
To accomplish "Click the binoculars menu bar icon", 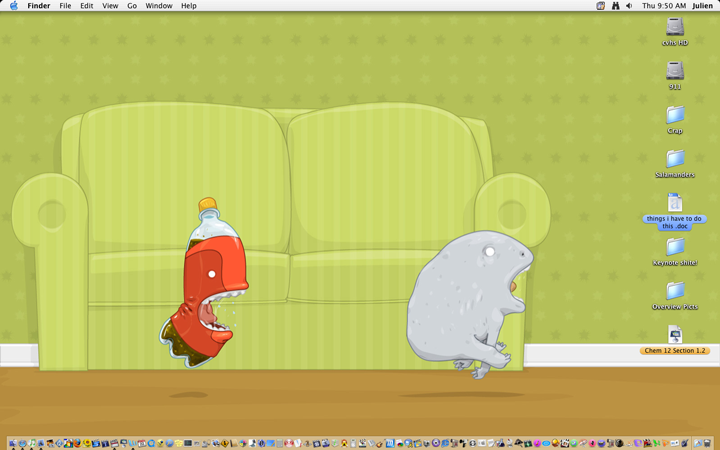I will click(x=615, y=6).
